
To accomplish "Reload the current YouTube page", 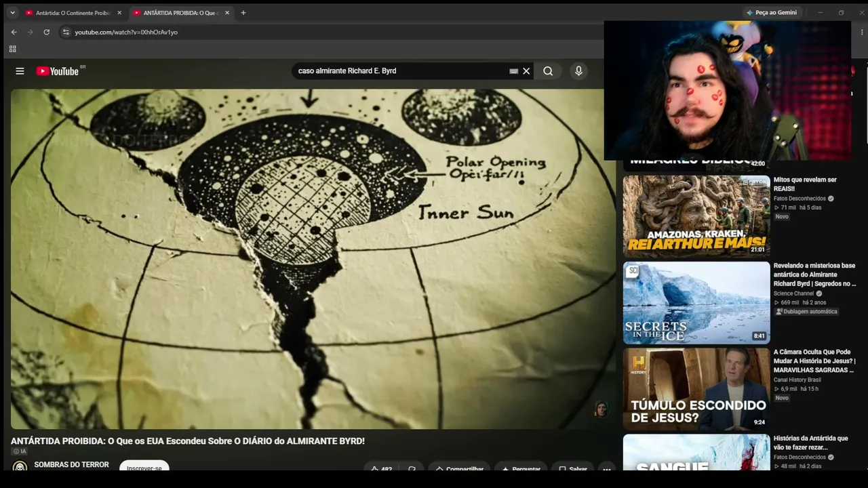I will [x=47, y=32].
